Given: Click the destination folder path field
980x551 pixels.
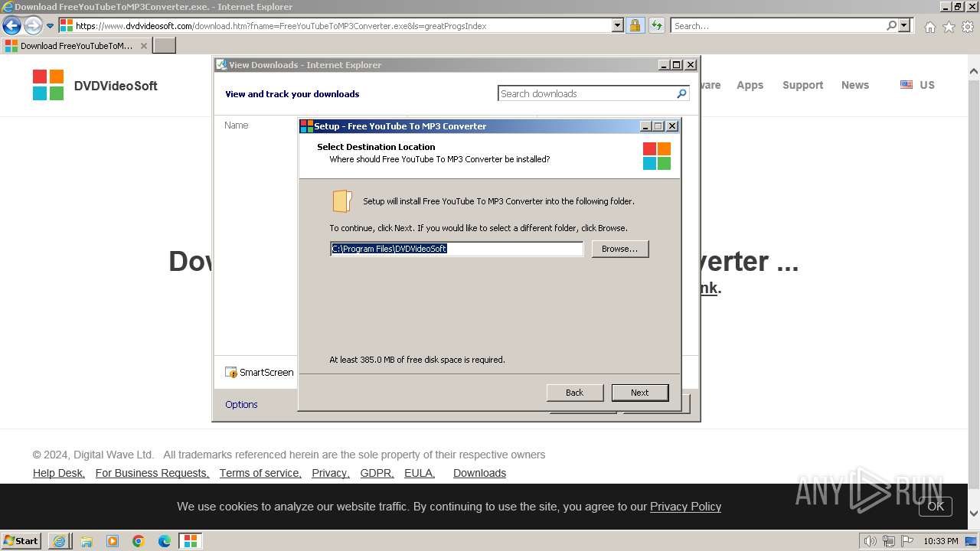Looking at the screenshot, I should 456,249.
